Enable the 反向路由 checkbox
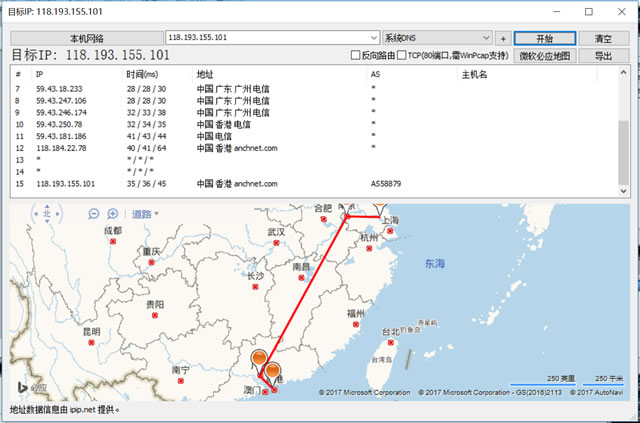 pyautogui.click(x=356, y=55)
